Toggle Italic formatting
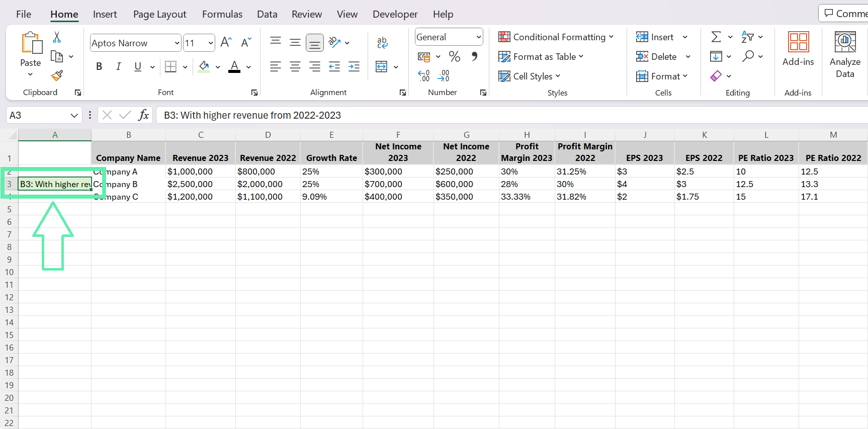 click(119, 66)
